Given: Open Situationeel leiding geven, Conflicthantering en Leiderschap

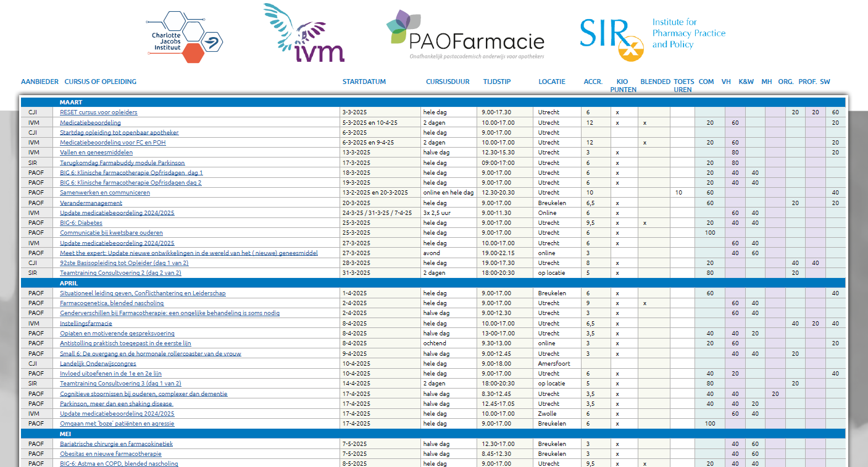Looking at the screenshot, I should 143,293.
